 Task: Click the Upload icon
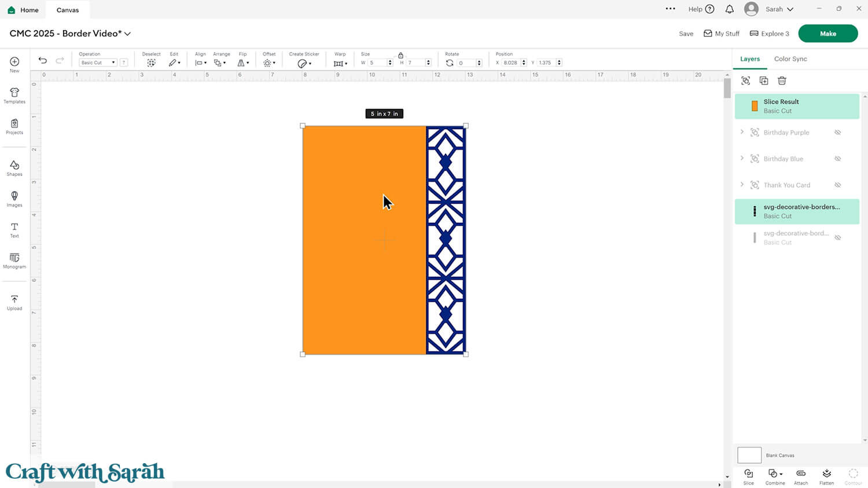14,302
